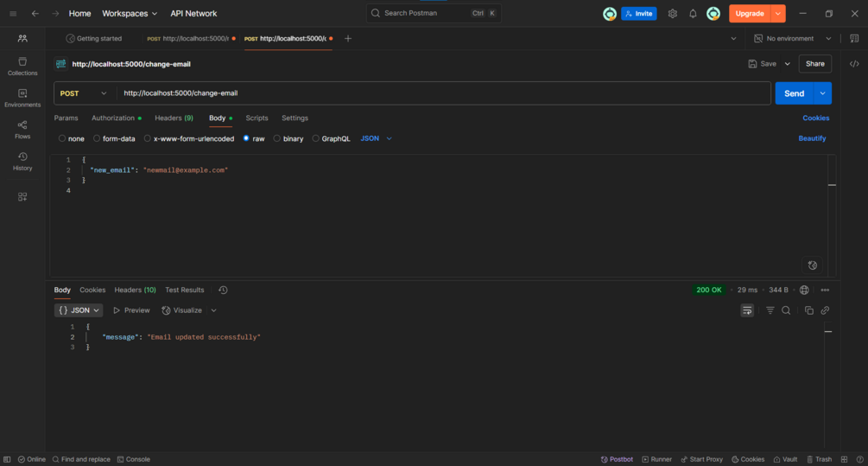The image size is (868, 466).
Task: Open Collections in the sidebar
Action: pos(22,67)
